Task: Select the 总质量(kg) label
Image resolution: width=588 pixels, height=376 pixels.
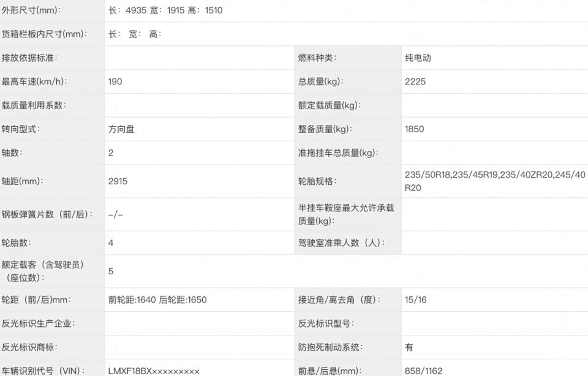Action: coord(321,82)
